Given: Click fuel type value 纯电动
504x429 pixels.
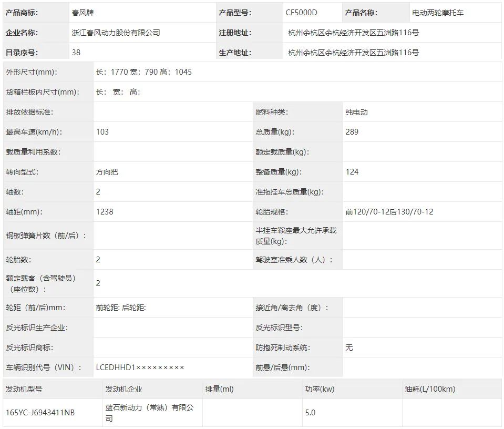Looking at the screenshot, I should [x=356, y=112].
